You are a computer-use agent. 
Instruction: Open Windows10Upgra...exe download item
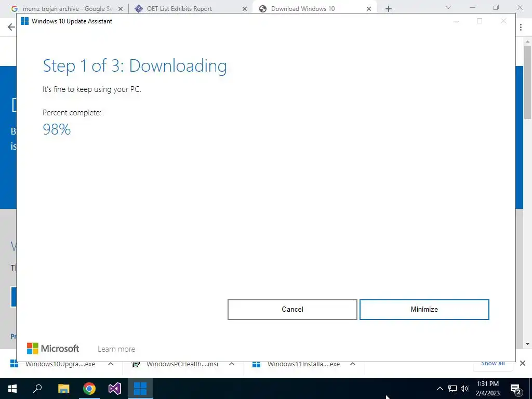(60, 364)
